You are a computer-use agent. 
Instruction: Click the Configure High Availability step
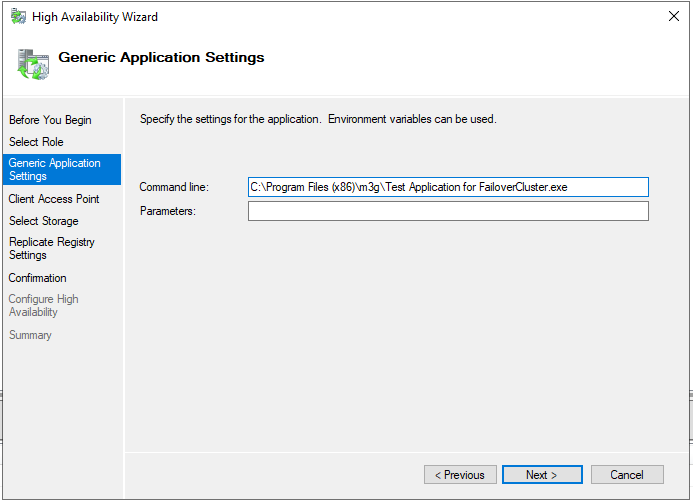(43, 305)
